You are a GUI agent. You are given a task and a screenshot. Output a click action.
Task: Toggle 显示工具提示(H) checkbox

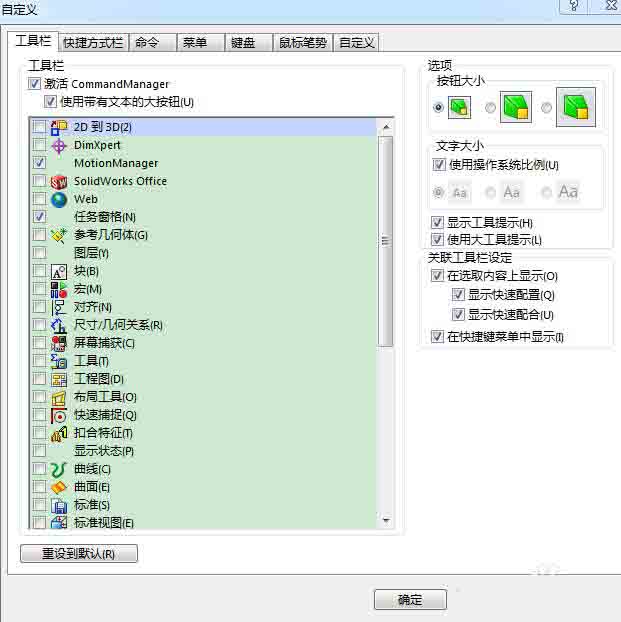click(x=437, y=222)
